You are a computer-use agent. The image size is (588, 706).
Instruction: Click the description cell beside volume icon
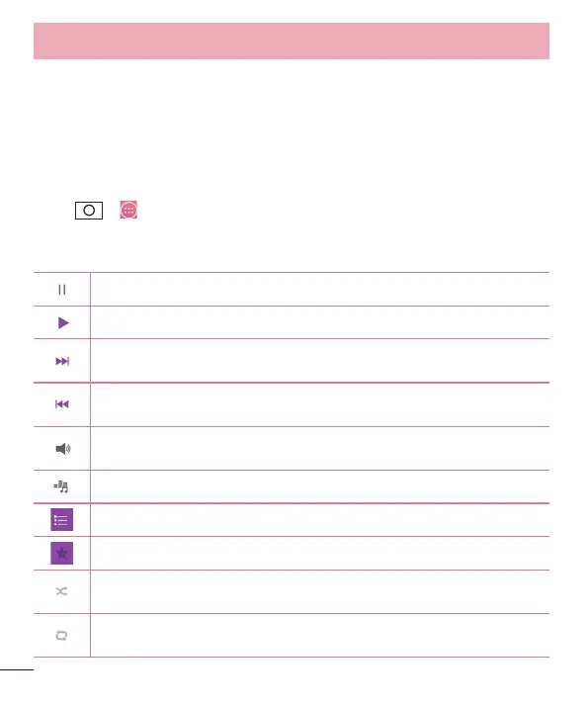click(320, 449)
